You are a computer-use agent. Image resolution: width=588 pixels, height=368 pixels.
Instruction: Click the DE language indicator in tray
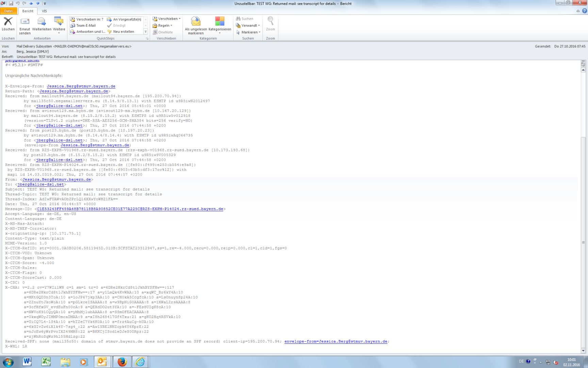click(x=521, y=362)
